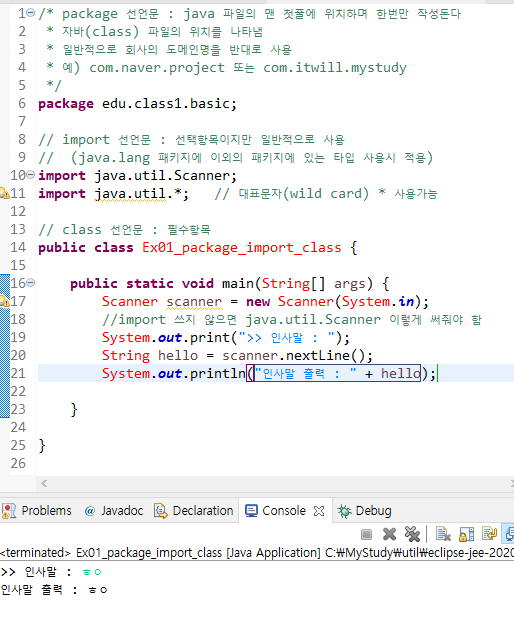Toggle Scroll Lock in Console toolbar
514x624 pixels.
[x=466, y=534]
